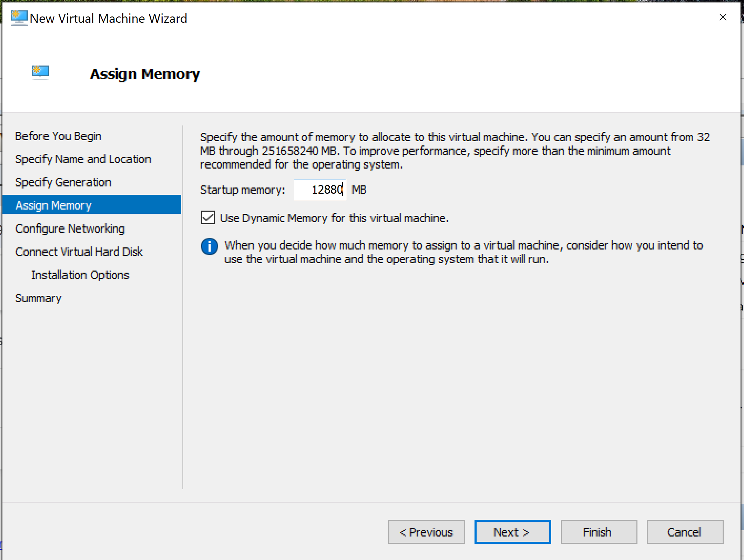744x560 pixels.
Task: Select Installation Options sub-step
Action: point(80,275)
